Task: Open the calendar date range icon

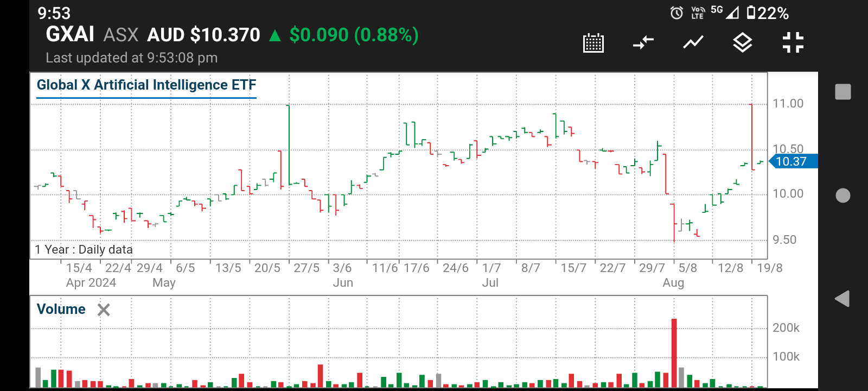Action: 593,42
